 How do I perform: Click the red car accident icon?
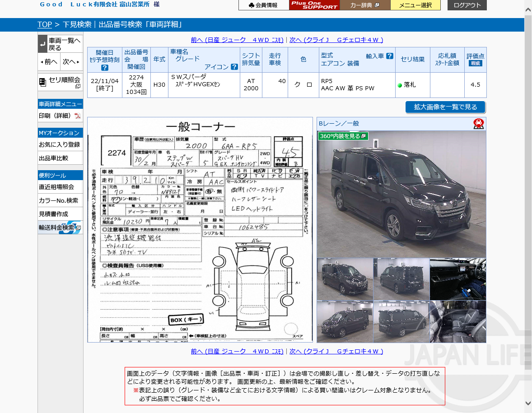click(478, 124)
